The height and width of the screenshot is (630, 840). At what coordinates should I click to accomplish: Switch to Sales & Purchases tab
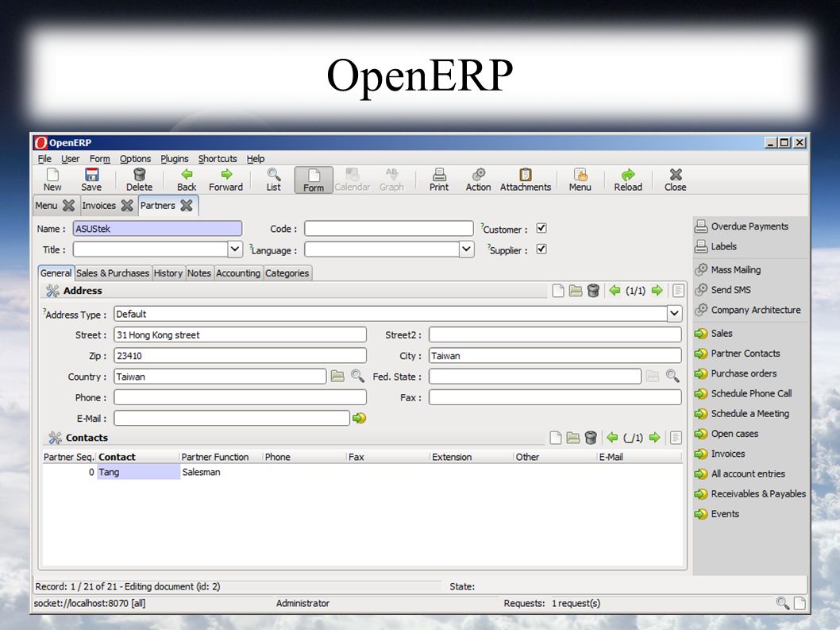(x=113, y=273)
